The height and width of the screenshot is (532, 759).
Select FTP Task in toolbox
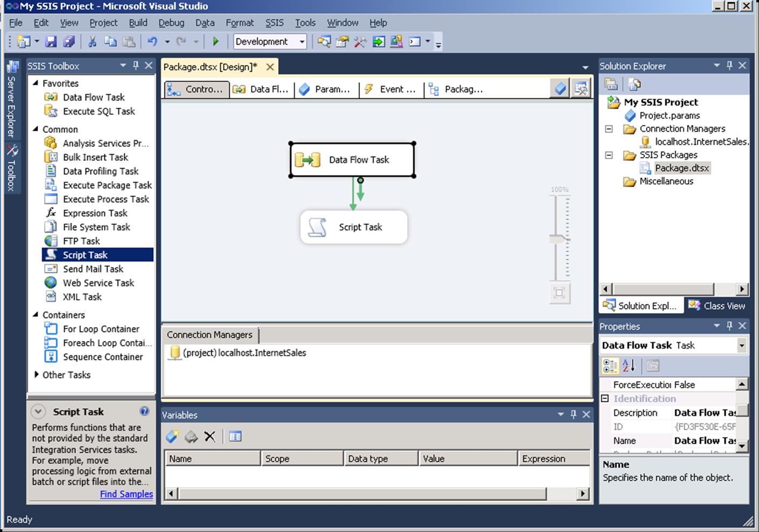(x=81, y=241)
